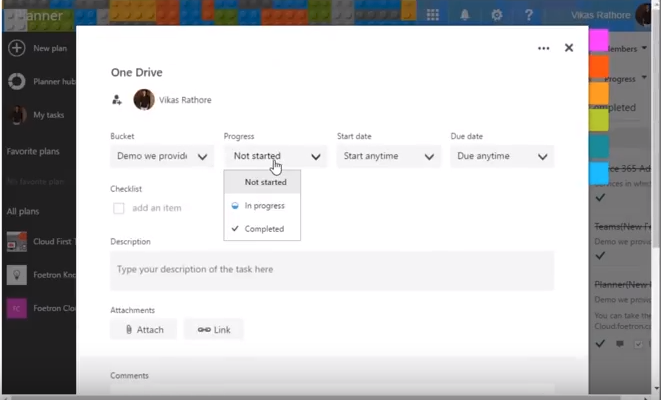Open settings gear icon
Image resolution: width=661 pixels, height=400 pixels.
497,15
